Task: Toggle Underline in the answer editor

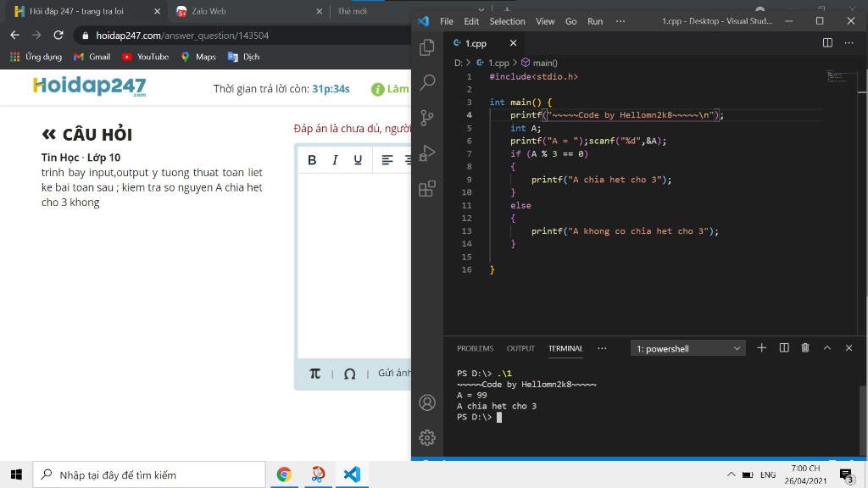Action: [358, 160]
